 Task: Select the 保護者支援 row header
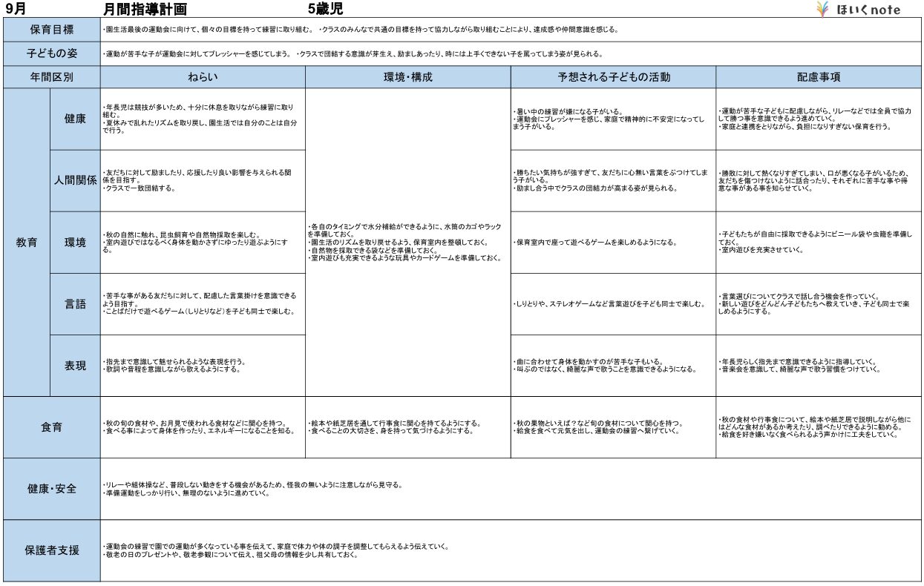pyautogui.click(x=52, y=550)
